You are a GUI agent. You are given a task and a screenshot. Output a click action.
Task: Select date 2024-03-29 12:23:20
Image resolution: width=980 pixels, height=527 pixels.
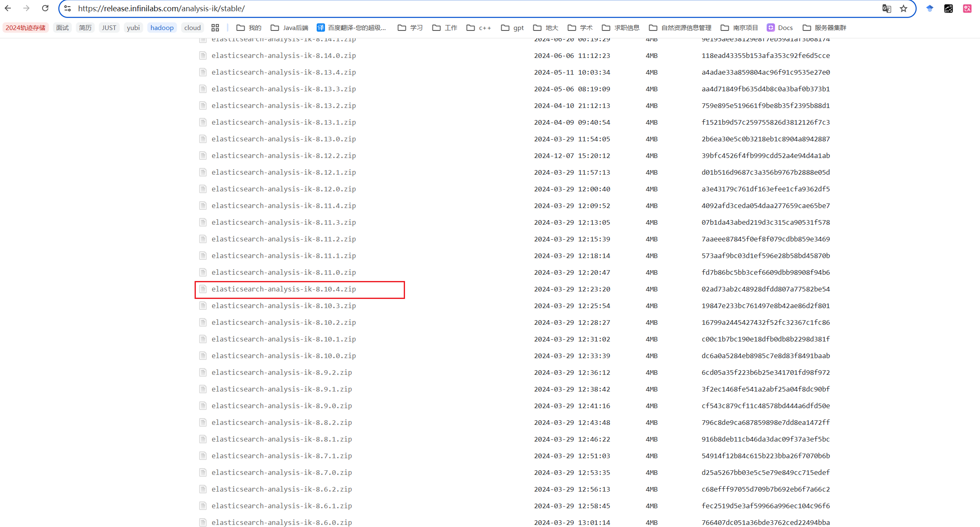[x=572, y=289]
